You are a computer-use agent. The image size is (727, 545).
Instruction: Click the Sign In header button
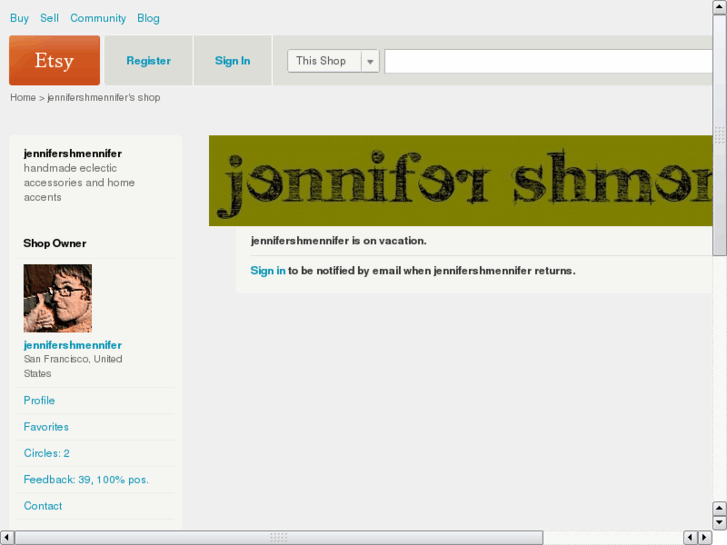tap(232, 61)
